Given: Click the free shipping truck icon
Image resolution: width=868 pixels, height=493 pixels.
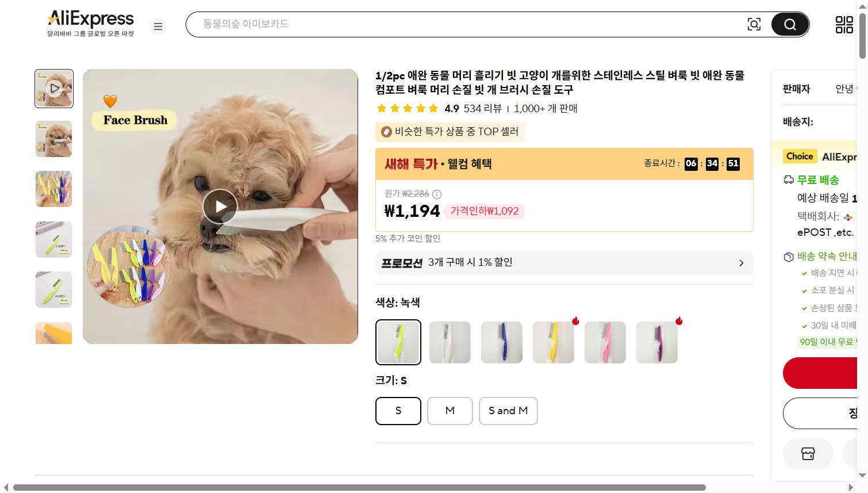Looking at the screenshot, I should 788,179.
